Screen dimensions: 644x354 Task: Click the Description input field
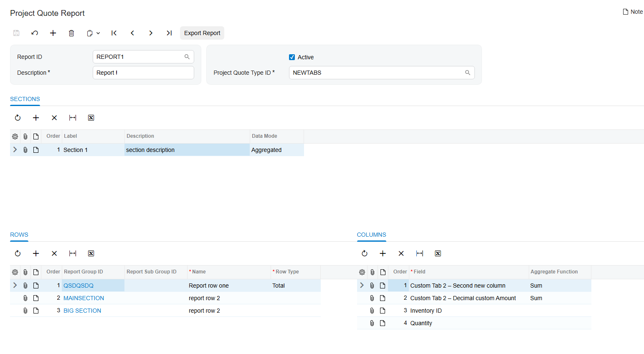[x=143, y=73]
